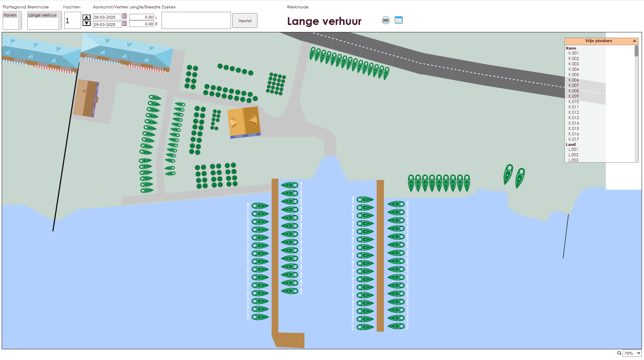Select Haven in the Plattegrond list
This screenshot has height=360, width=644.
click(10, 15)
